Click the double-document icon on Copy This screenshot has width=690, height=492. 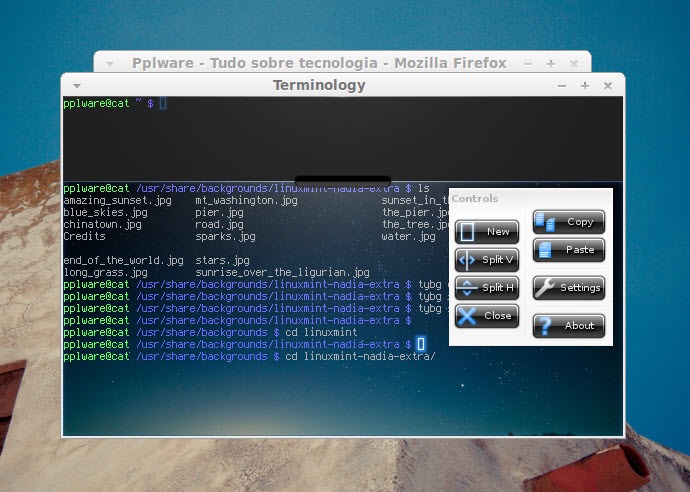point(545,222)
